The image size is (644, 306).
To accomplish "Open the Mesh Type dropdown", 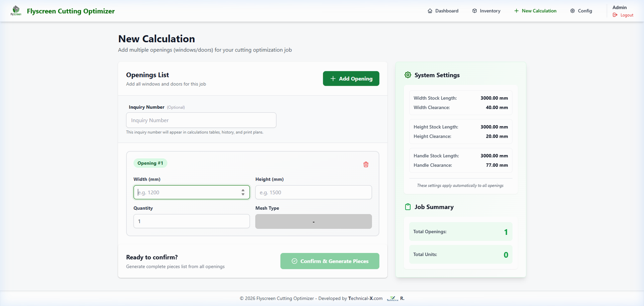I will (x=314, y=221).
